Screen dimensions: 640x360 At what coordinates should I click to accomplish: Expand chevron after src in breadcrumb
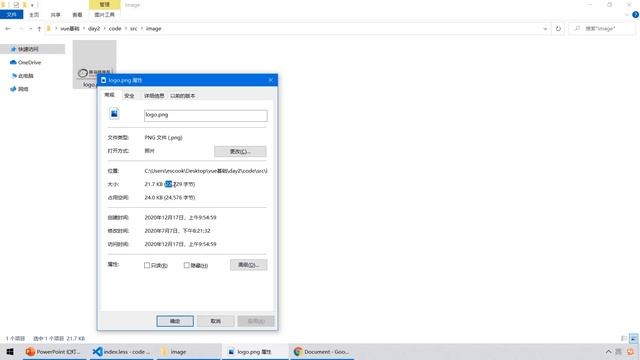click(x=142, y=29)
